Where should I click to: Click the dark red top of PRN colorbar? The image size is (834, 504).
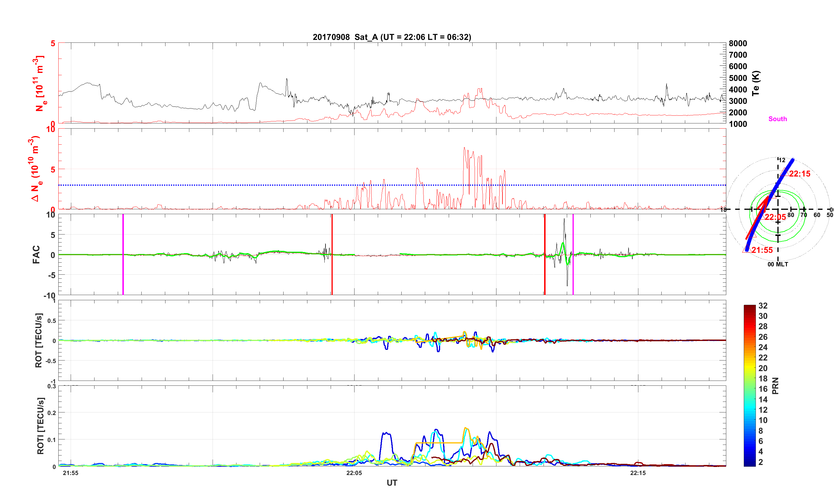pos(749,307)
